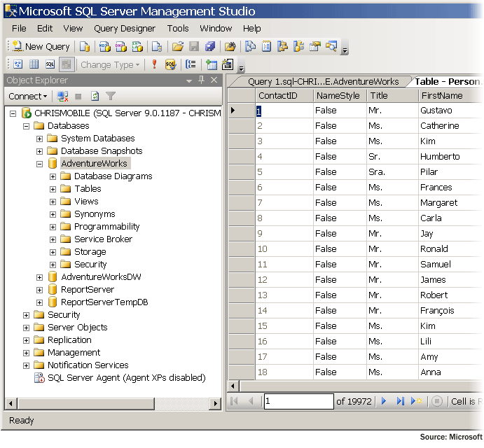Click the Open File folder icon
484x448 pixels.
178,47
